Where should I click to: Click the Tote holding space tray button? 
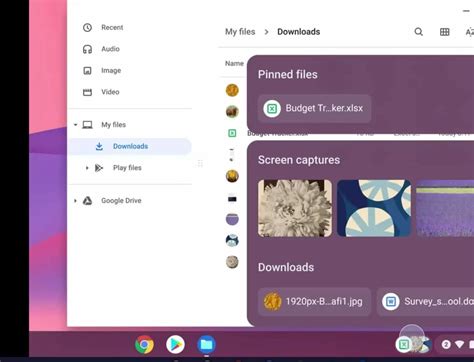[412, 344]
